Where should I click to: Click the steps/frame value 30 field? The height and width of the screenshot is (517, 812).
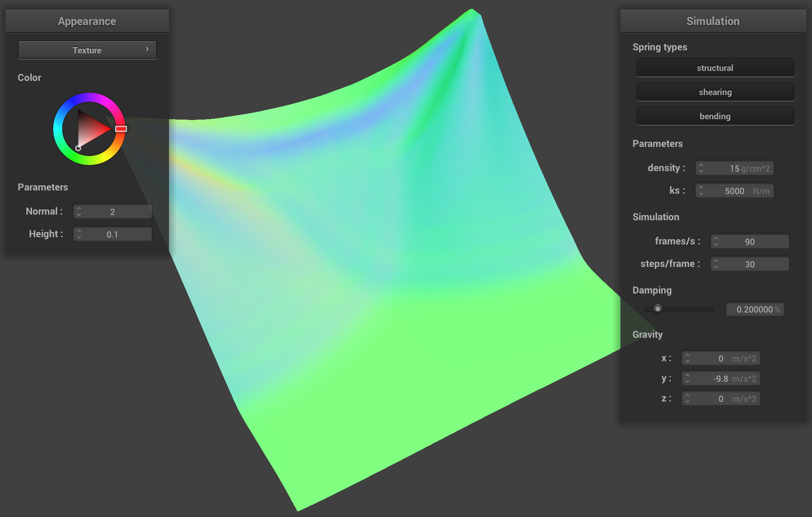750,264
